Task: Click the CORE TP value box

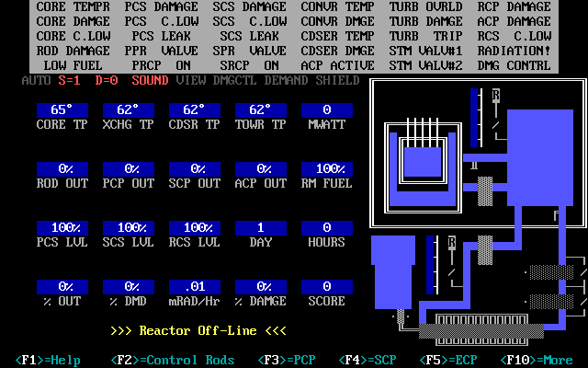Action: click(x=62, y=110)
